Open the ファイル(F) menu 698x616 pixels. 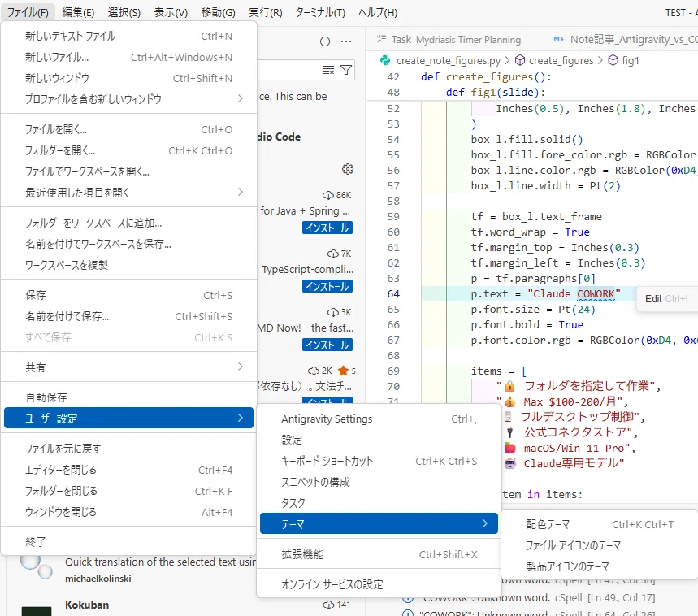coord(28,12)
